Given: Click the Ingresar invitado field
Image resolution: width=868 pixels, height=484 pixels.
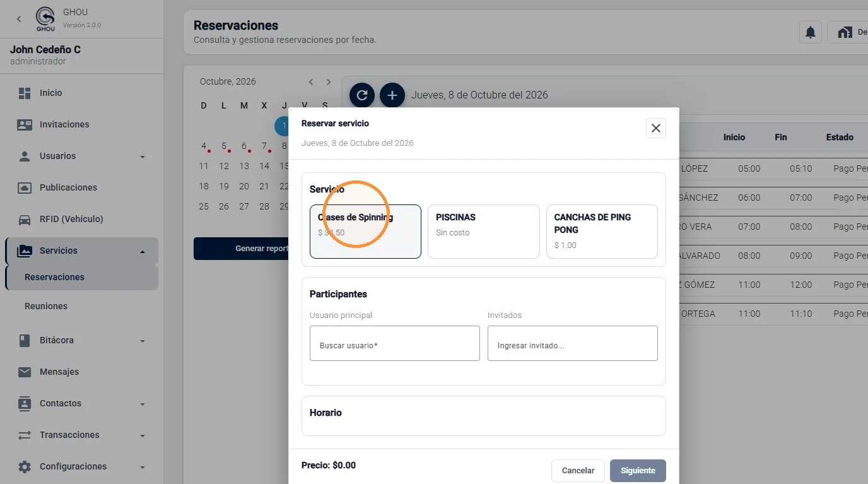Looking at the screenshot, I should [x=573, y=343].
